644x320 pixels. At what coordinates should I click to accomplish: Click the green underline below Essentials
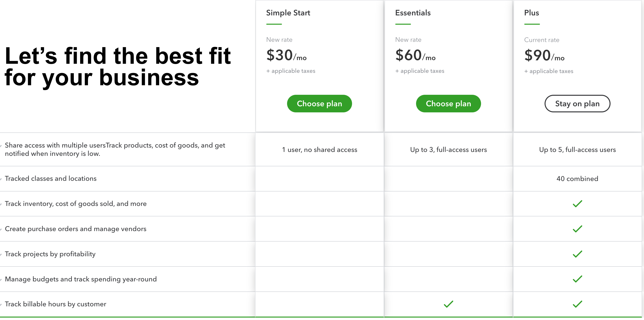[x=403, y=24]
